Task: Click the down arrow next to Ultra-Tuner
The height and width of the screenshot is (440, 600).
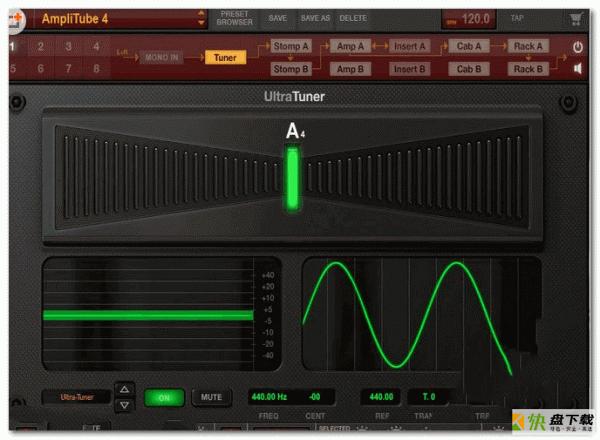Action: pyautogui.click(x=124, y=405)
